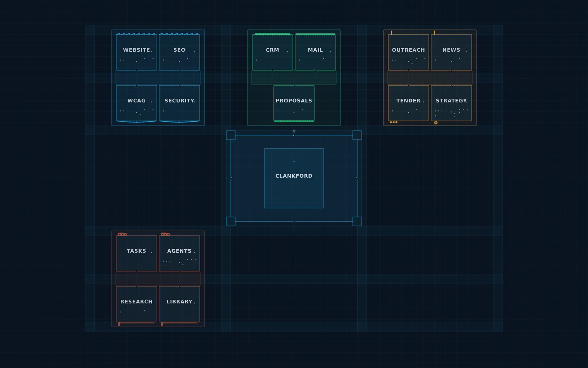The image size is (588, 368).
Task: Click the central CLANKFORD hub
Action: [x=294, y=178]
